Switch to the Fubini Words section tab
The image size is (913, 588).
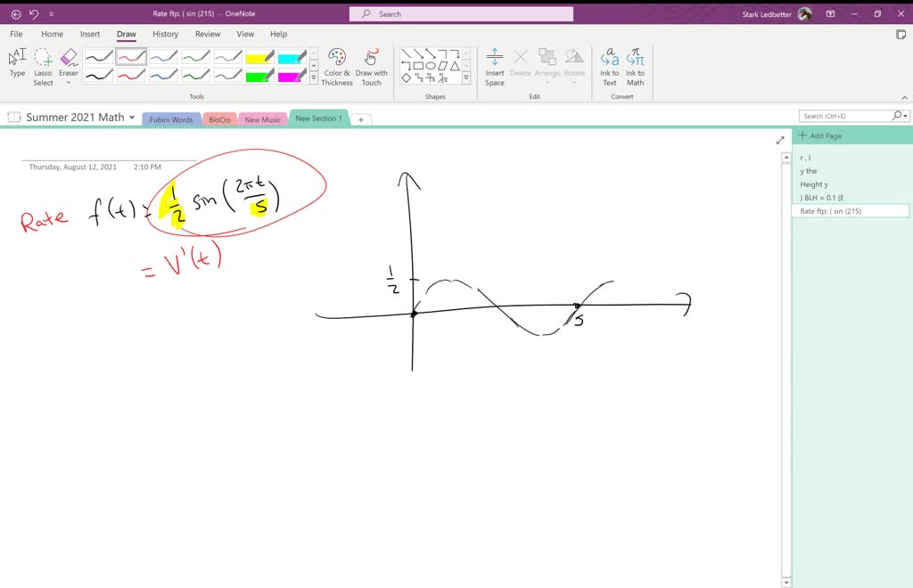click(171, 119)
